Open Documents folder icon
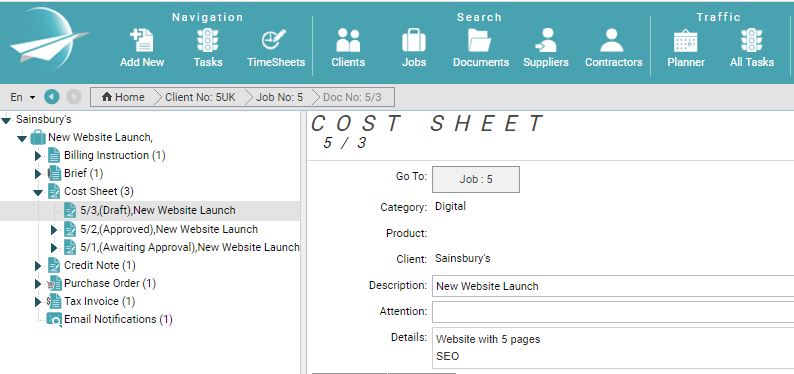Image resolution: width=794 pixels, height=374 pixels. click(x=480, y=40)
